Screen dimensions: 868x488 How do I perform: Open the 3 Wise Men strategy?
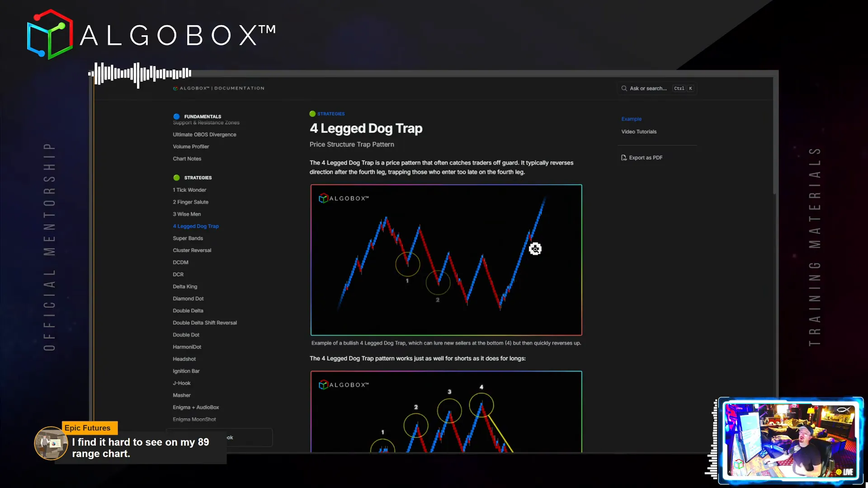pos(187,214)
